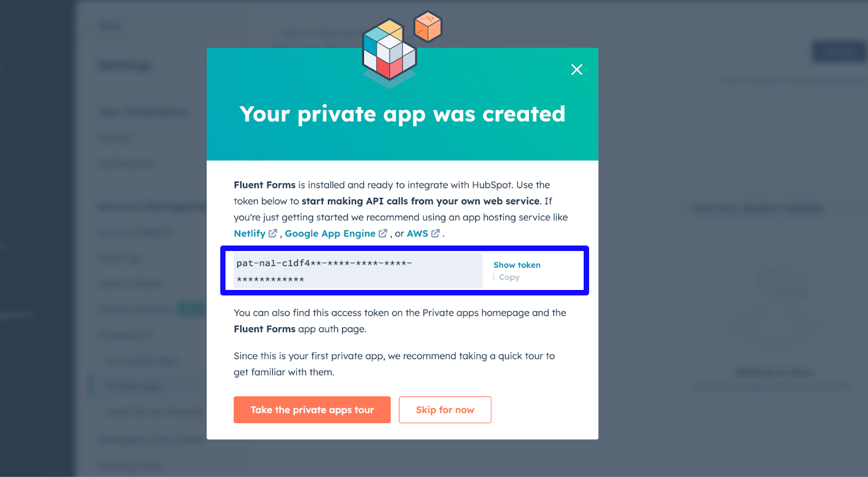Click the masked pat-na1 token field
The width and height of the screenshot is (868, 477).
tap(358, 271)
